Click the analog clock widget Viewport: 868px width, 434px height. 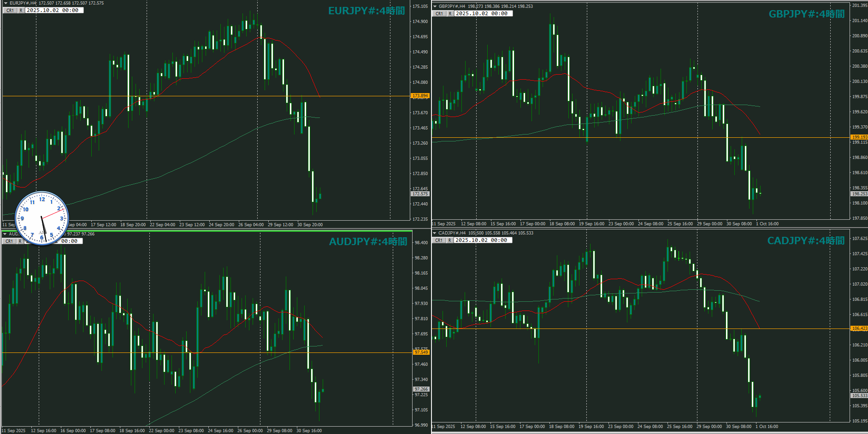click(x=42, y=218)
